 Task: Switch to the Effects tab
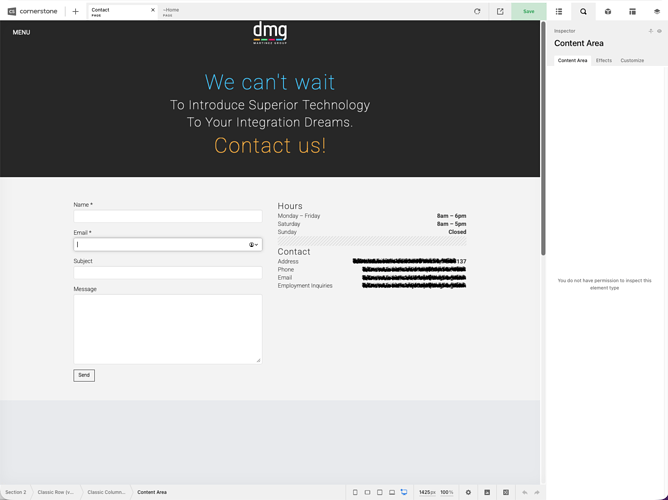(604, 60)
